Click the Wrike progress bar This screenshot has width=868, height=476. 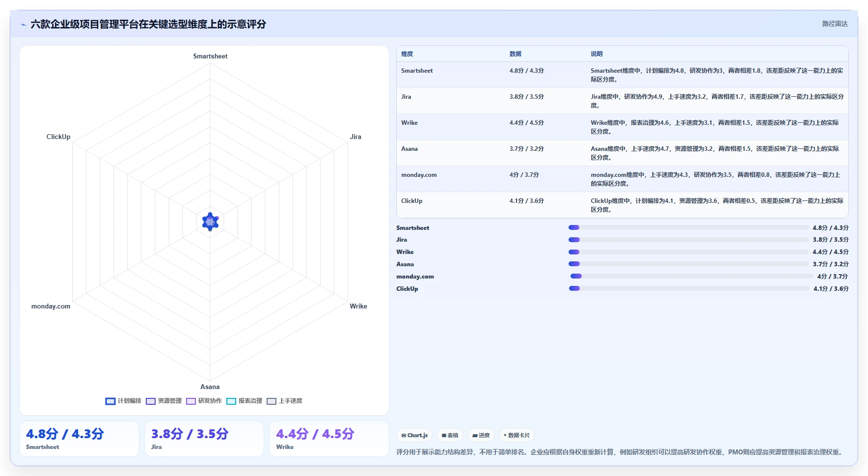[x=688, y=252]
